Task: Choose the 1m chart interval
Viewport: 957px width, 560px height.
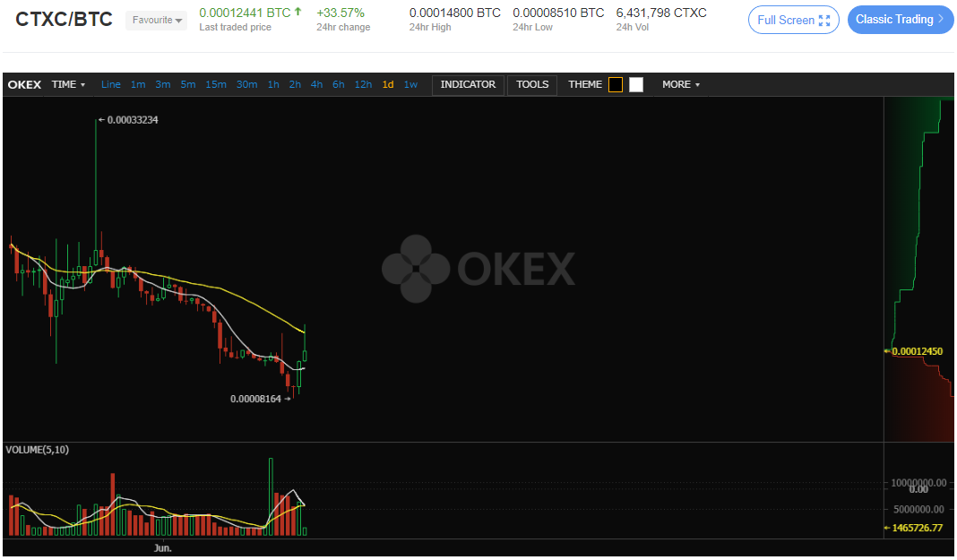Action: (138, 84)
